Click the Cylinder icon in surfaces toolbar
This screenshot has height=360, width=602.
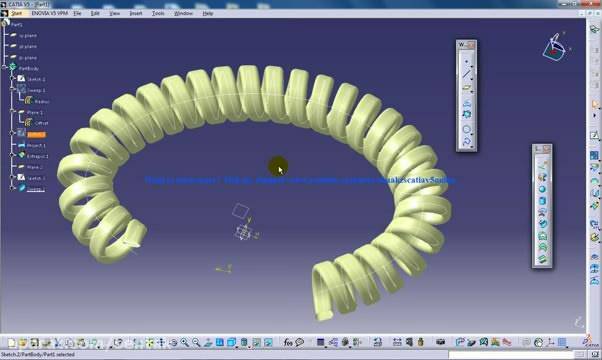point(542,201)
